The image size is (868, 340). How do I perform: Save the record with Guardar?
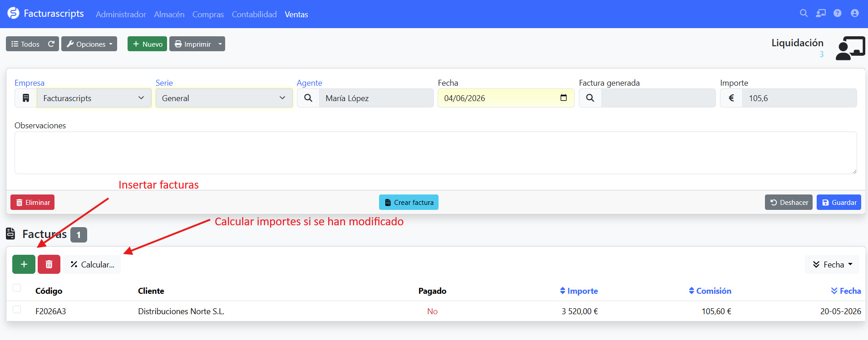click(839, 202)
